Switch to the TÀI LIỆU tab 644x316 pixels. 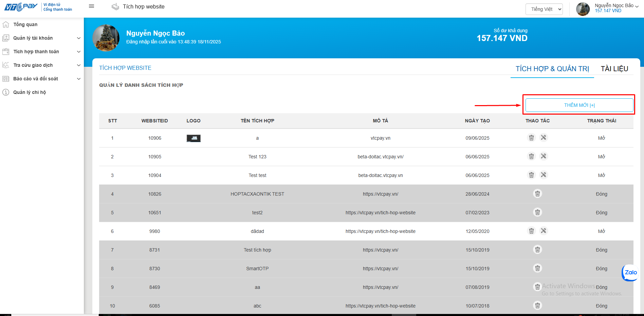614,69
